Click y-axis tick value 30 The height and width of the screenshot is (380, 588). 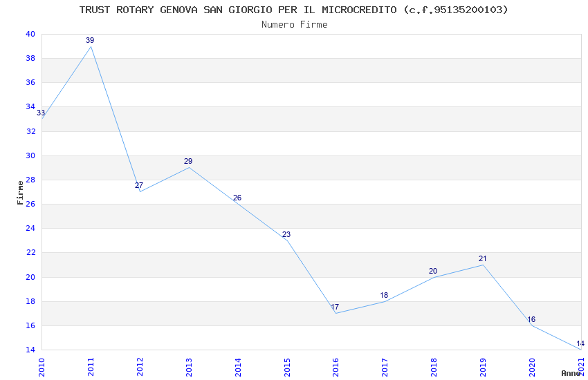click(x=30, y=155)
